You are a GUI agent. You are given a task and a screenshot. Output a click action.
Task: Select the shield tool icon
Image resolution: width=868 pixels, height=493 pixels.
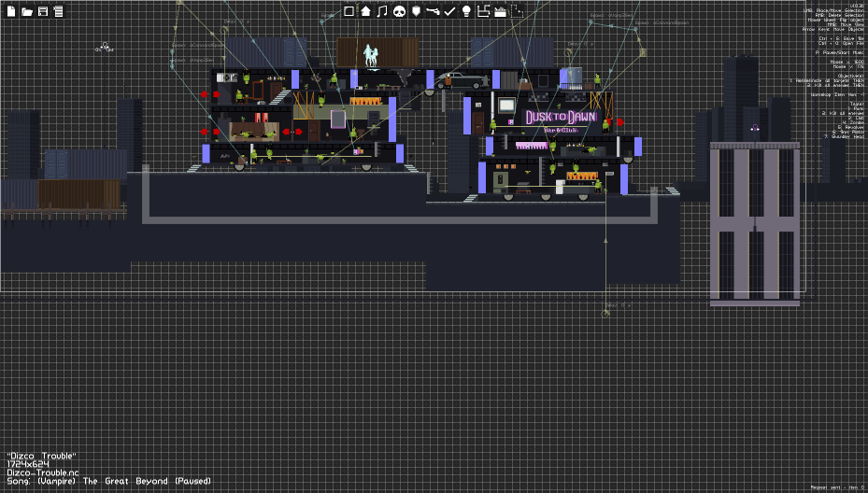pos(416,11)
